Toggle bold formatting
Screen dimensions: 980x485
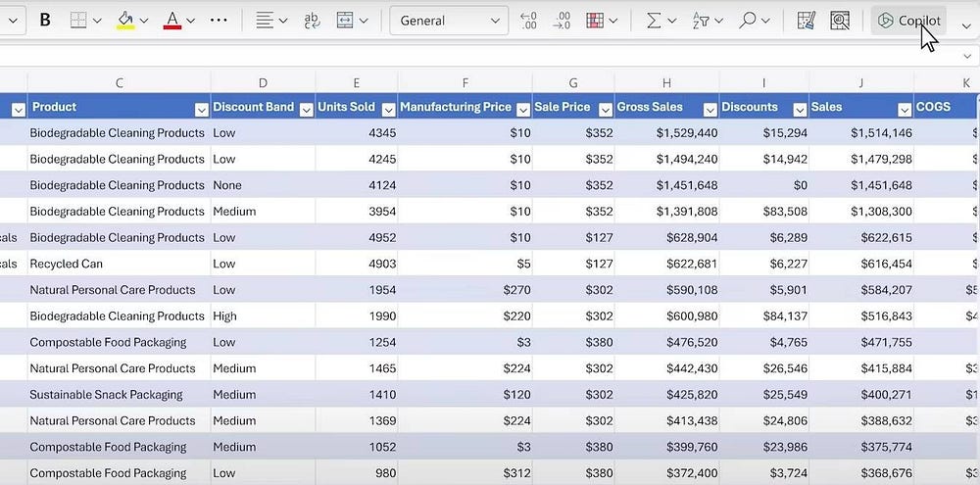(x=45, y=21)
